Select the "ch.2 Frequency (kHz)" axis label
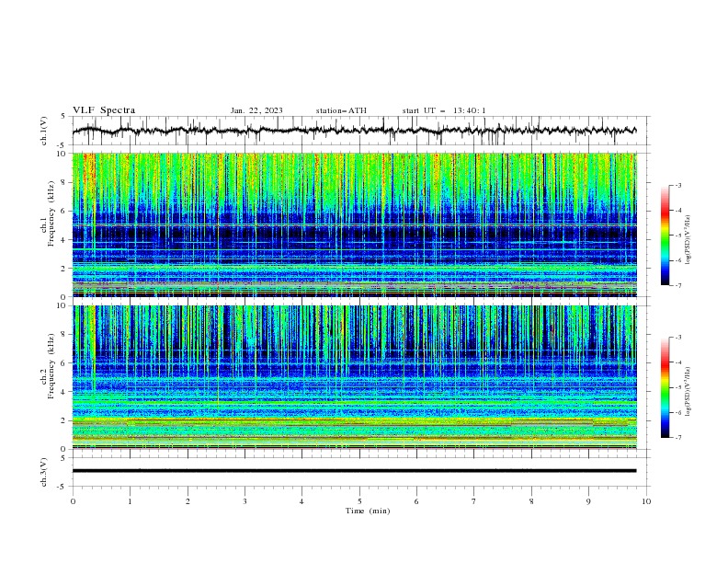The image size is (728, 563). point(48,365)
